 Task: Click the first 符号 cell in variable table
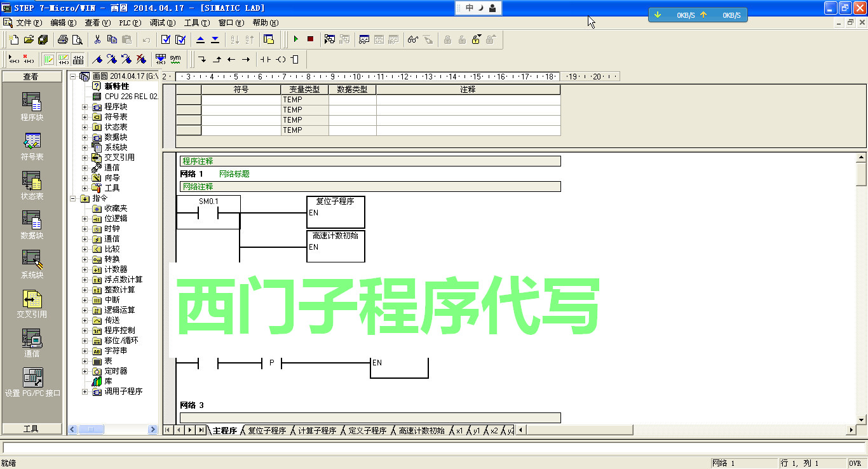click(241, 100)
